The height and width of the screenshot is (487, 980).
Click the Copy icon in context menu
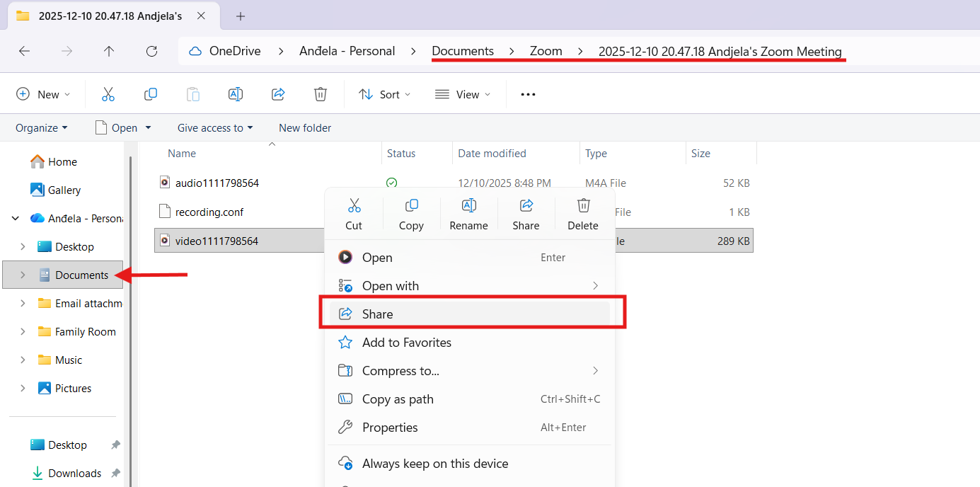(411, 206)
